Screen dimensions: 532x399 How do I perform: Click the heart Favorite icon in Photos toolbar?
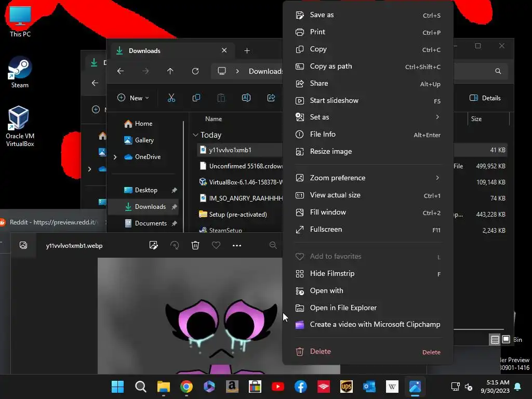[216, 245]
